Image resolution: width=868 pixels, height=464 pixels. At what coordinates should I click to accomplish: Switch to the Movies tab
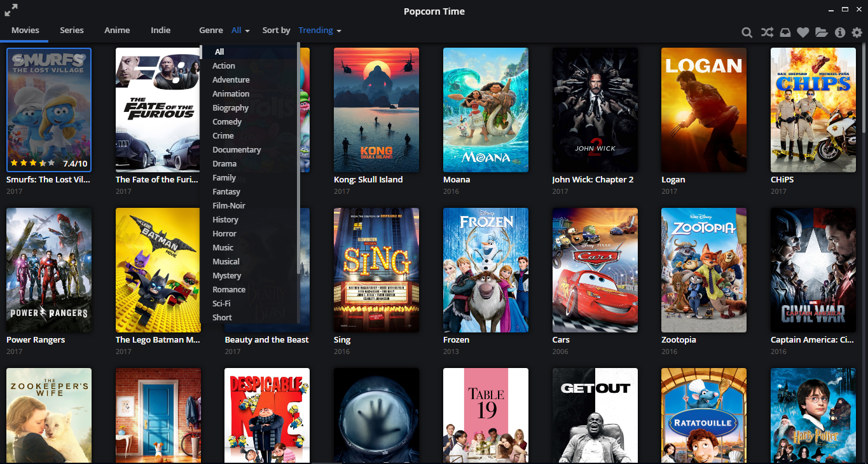click(25, 30)
